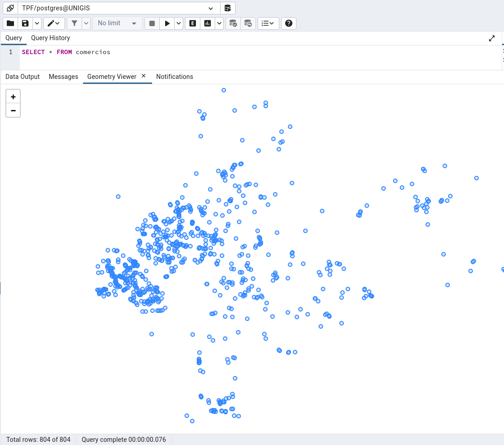Zoom out the map with minus button
Viewport: 504px width, 445px height.
(x=13, y=110)
